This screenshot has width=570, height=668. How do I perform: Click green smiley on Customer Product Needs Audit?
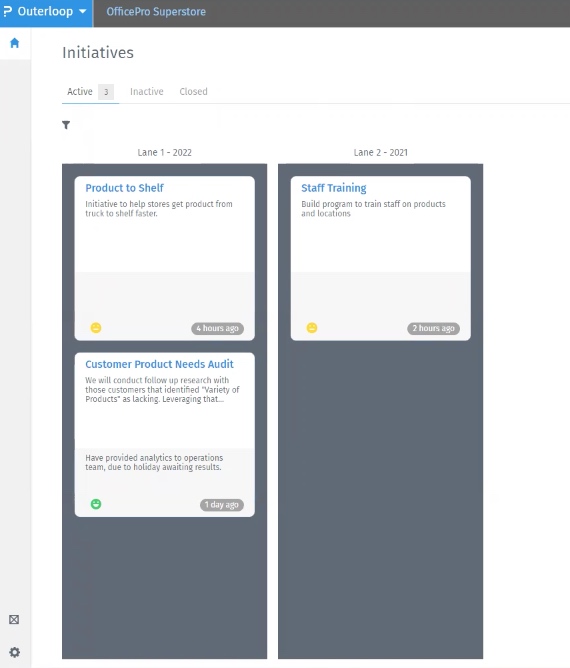point(96,504)
